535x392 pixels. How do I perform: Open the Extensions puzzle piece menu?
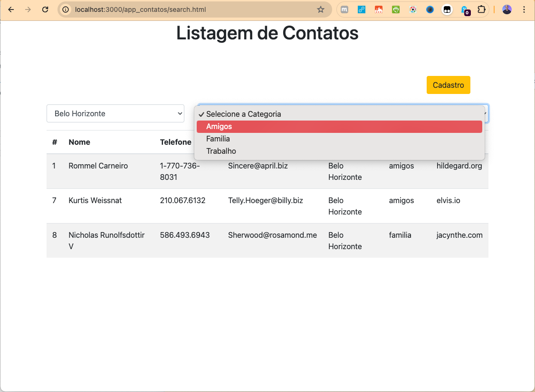pos(481,9)
